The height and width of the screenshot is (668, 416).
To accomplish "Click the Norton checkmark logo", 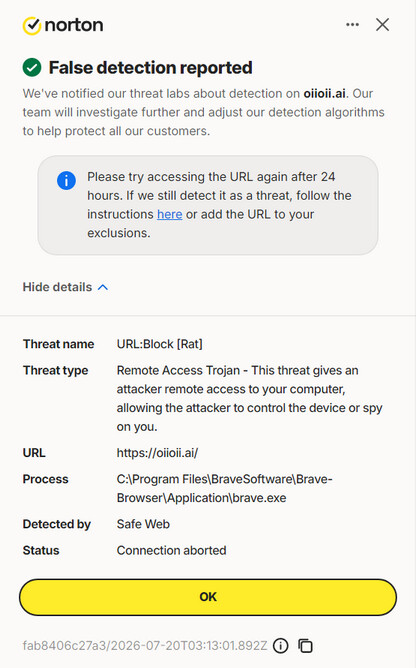I will point(32,26).
